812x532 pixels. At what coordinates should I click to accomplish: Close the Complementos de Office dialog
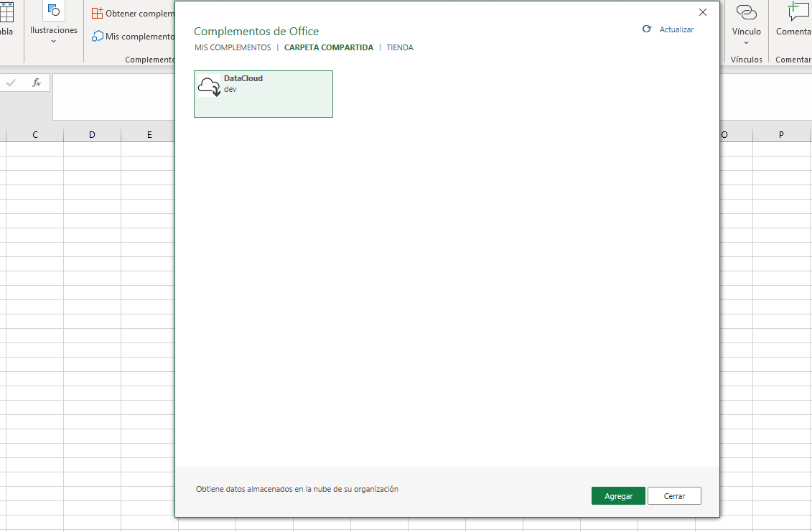point(703,12)
